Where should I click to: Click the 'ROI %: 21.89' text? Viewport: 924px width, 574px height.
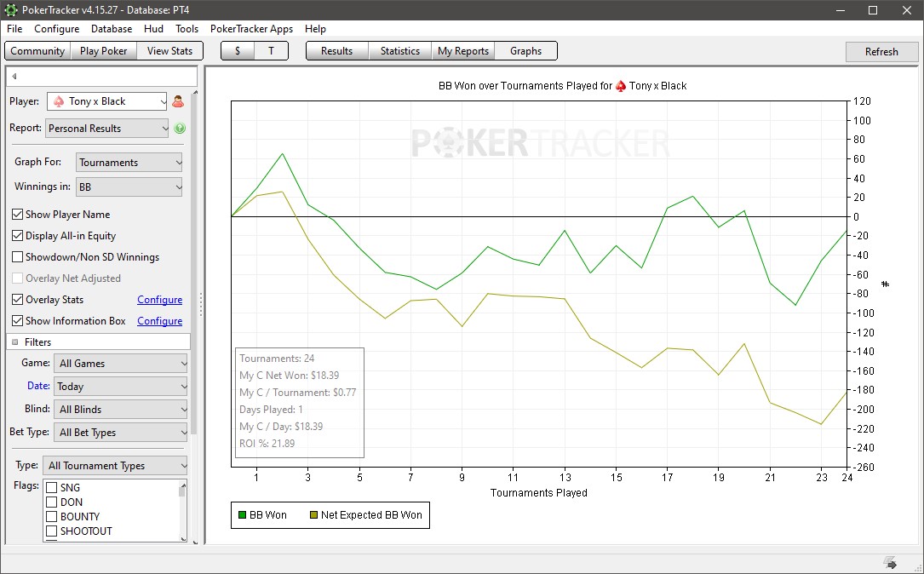tap(267, 444)
